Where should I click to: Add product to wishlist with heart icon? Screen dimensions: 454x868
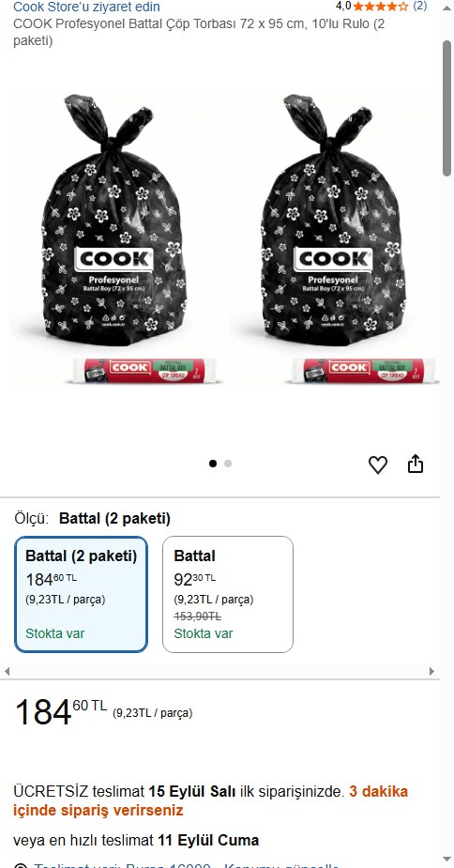378,464
